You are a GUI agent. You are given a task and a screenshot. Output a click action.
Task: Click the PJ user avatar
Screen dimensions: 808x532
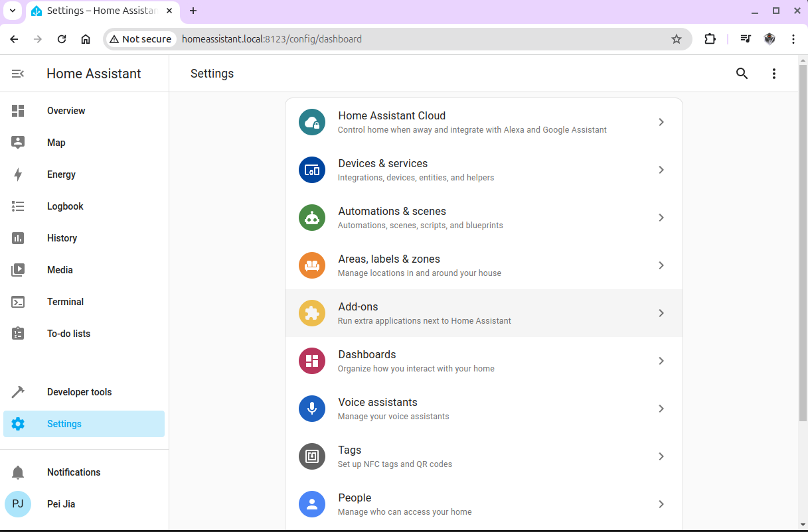(x=18, y=504)
